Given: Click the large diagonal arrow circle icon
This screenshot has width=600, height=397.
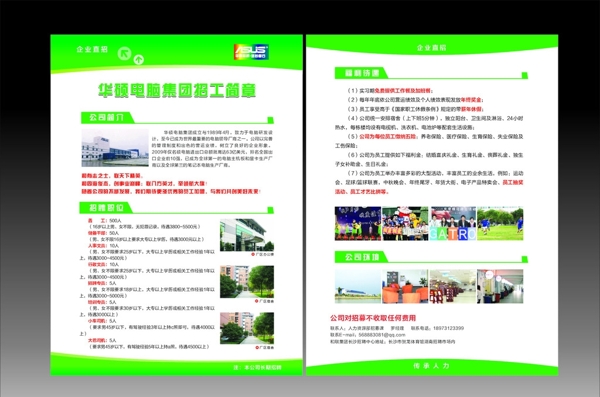Looking at the screenshot, I should [x=124, y=53].
